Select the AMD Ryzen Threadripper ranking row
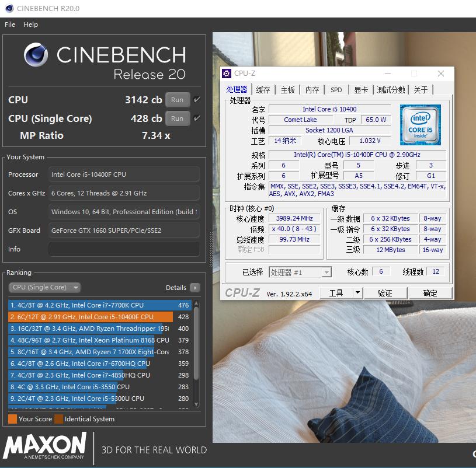This screenshot has width=476, height=468. click(100, 329)
